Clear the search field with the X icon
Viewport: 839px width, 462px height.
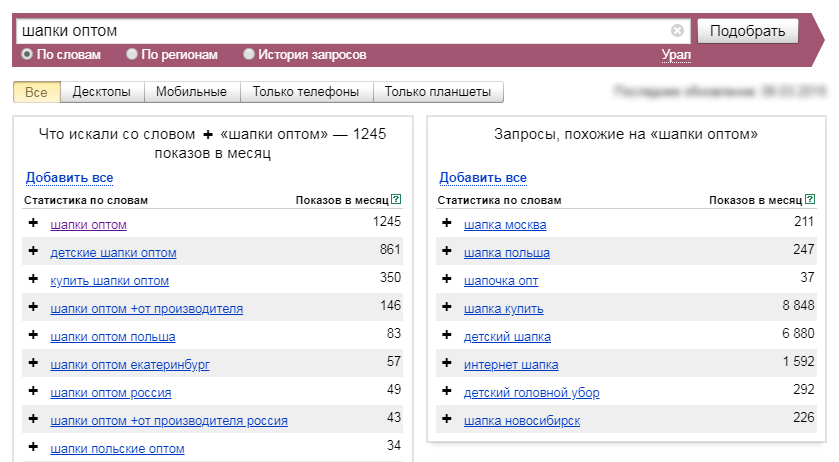(677, 31)
